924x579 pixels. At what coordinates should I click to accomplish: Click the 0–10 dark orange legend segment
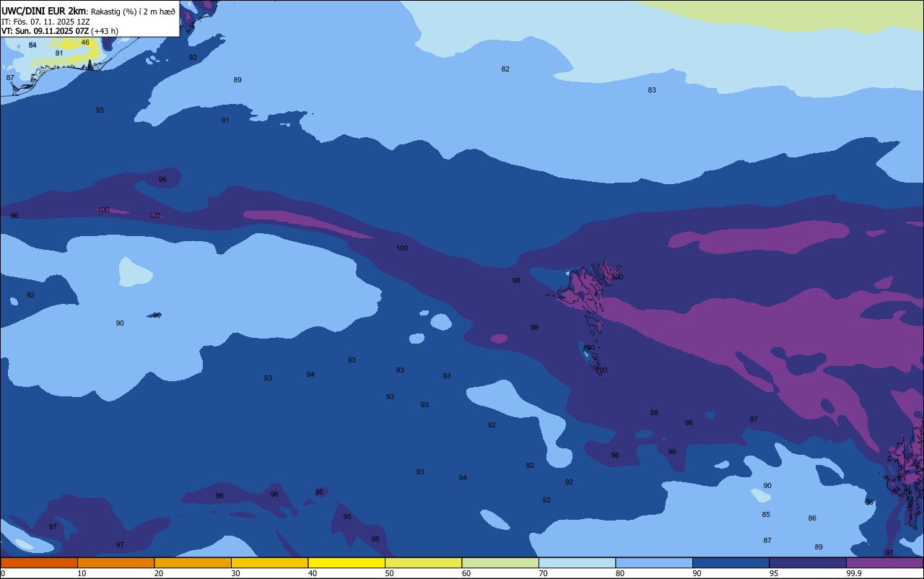[39, 562]
